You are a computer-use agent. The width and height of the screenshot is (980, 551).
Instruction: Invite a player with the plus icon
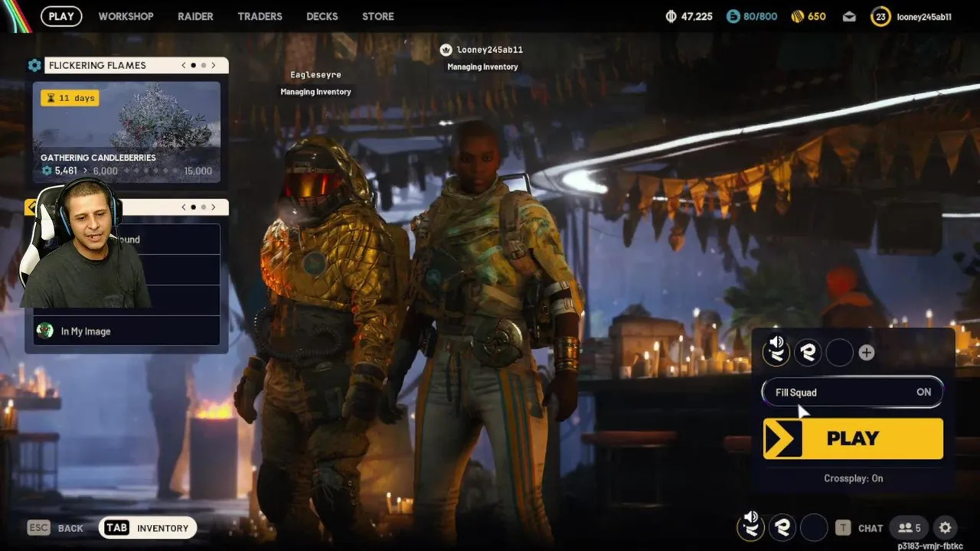coord(867,353)
